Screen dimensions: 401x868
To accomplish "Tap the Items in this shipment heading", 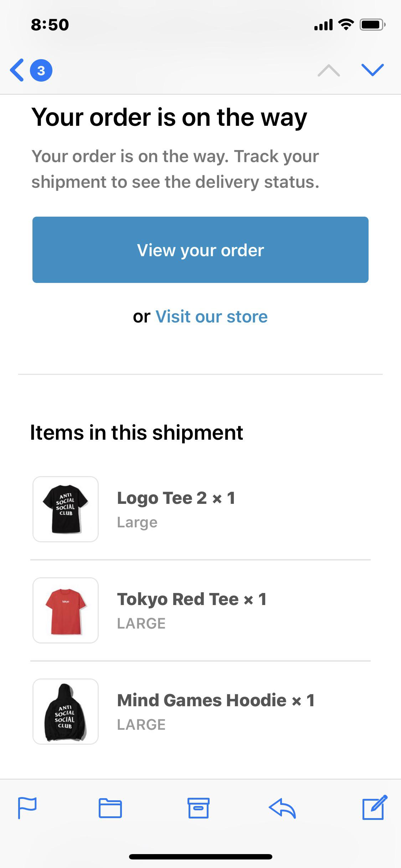I will point(137,433).
